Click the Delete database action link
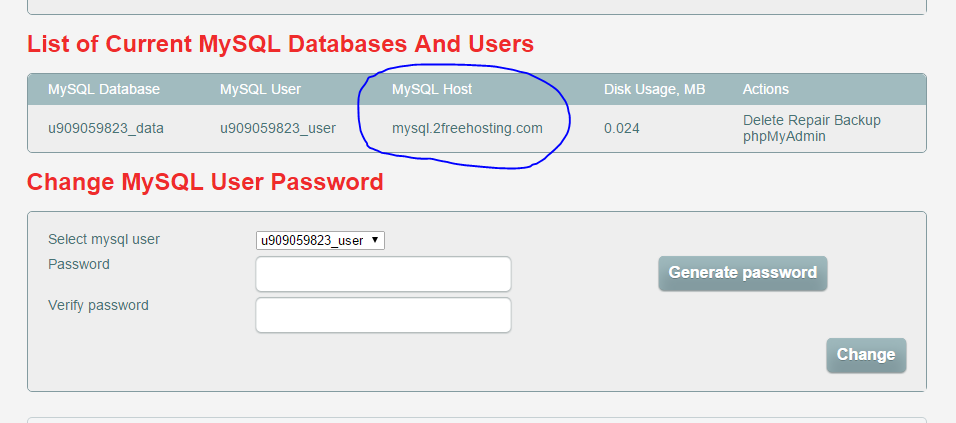The image size is (956, 423). click(763, 120)
